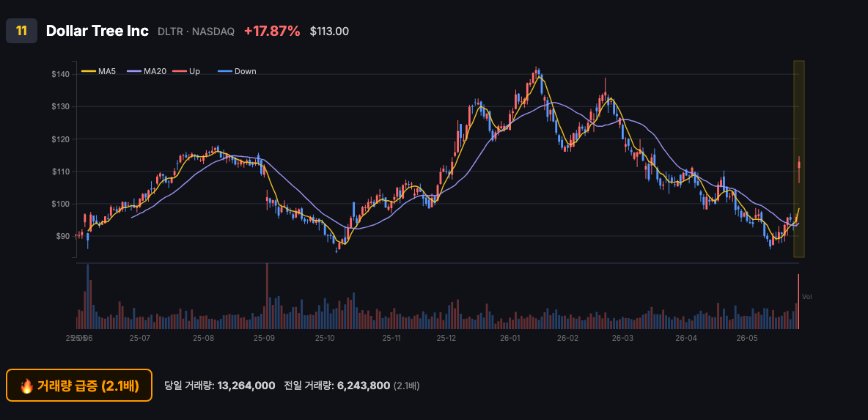Click the +17.87% change value
The width and height of the screenshot is (868, 420).
tap(272, 31)
